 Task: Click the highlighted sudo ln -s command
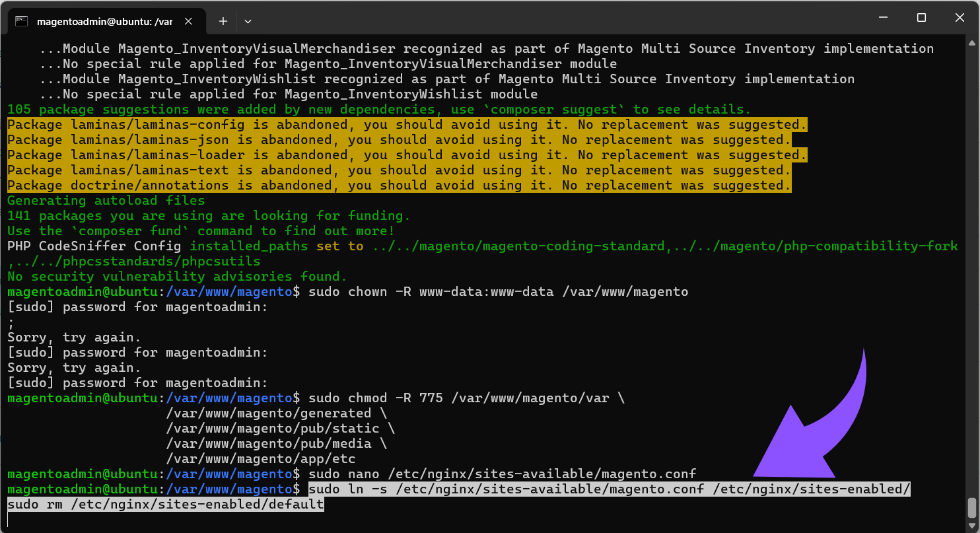[609, 489]
